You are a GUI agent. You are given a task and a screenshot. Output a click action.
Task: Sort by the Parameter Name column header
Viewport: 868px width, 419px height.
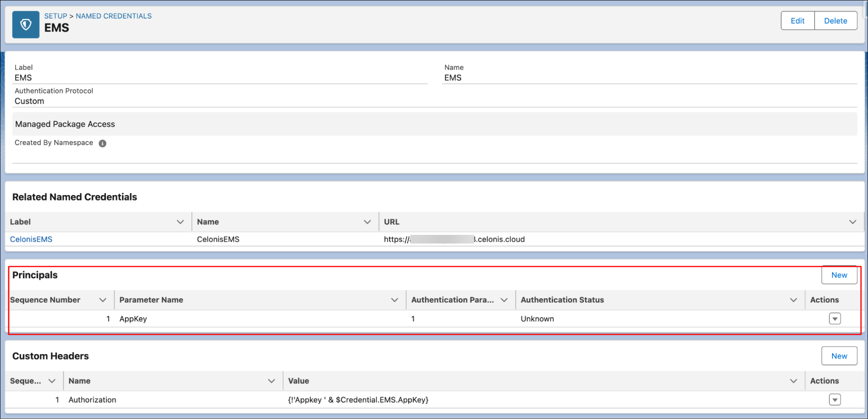(151, 300)
